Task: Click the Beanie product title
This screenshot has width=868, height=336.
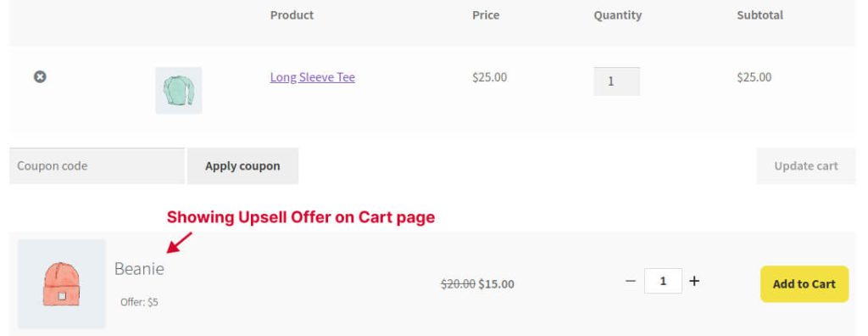Action: [139, 268]
